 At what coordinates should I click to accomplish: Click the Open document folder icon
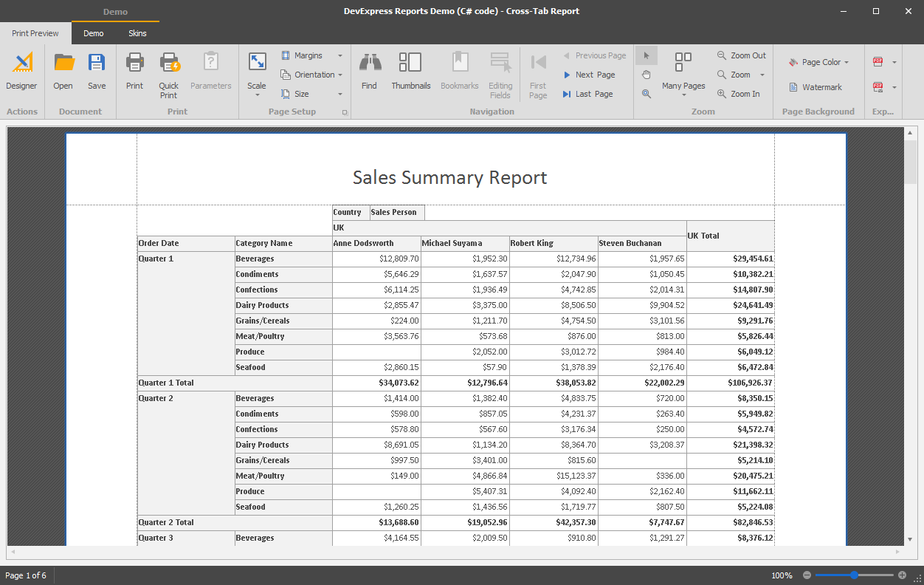(x=63, y=64)
